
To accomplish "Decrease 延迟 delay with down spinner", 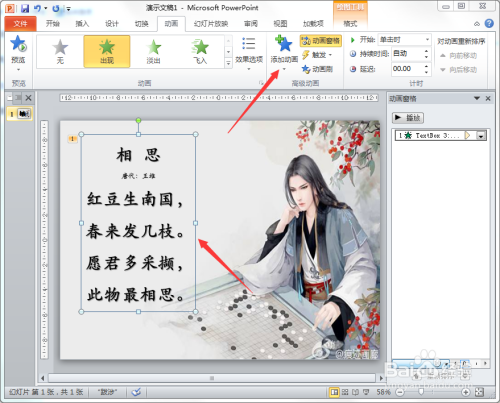I will 427,72.
